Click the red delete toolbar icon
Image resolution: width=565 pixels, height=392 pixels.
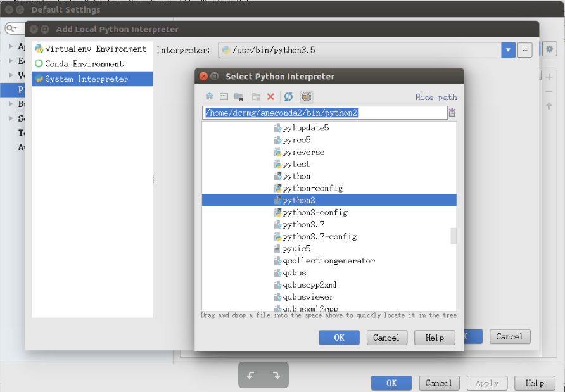click(x=270, y=96)
